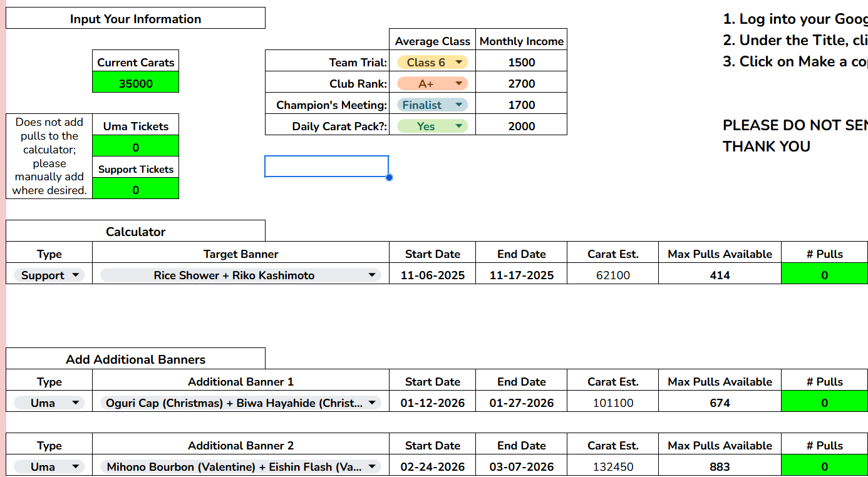This screenshot has height=477, width=868.
Task: Click the 'Carat Est.' header in Calculator table
Action: point(613,252)
